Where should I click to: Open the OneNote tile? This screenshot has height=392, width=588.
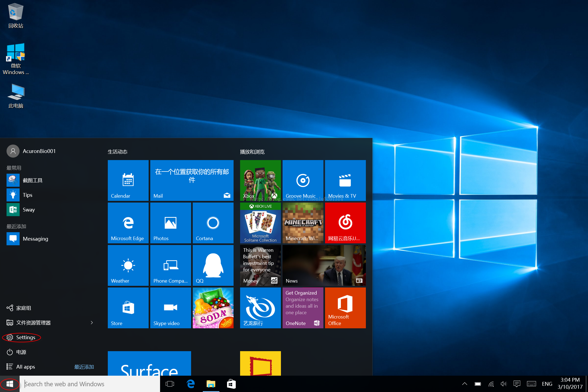303,308
